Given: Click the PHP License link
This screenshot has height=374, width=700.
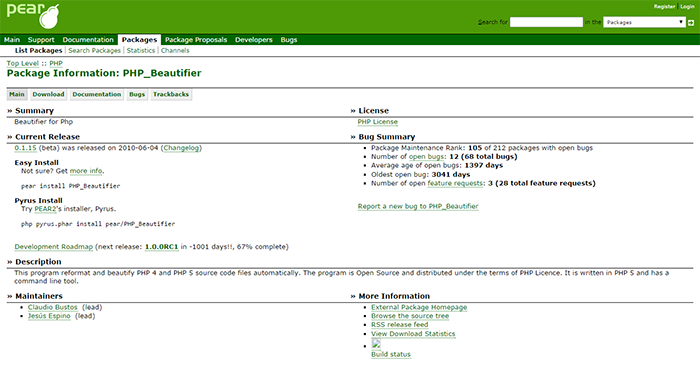Looking at the screenshot, I should click(377, 122).
